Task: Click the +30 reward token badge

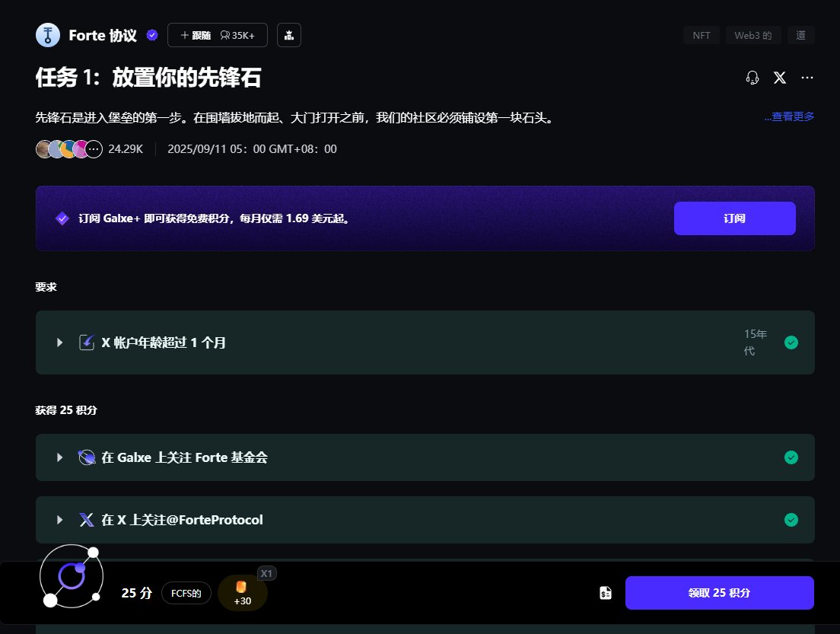Action: (242, 593)
